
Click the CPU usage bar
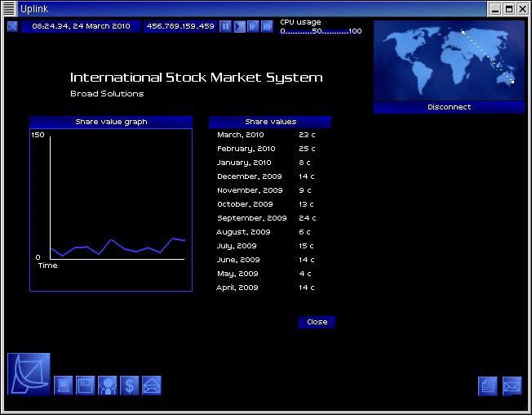click(x=321, y=31)
